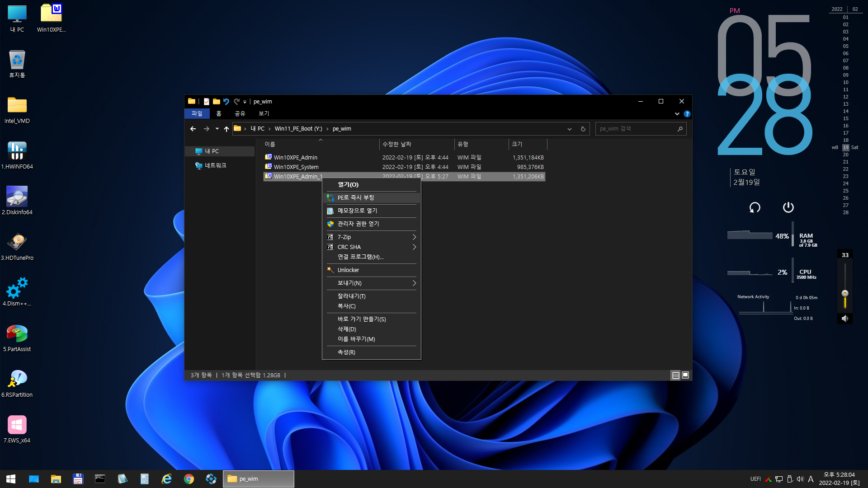
Task: Expand the CRC SHA submenu
Action: tap(371, 247)
